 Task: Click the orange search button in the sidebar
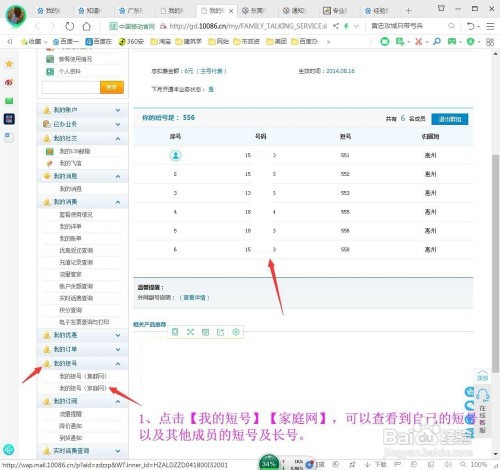point(112,87)
